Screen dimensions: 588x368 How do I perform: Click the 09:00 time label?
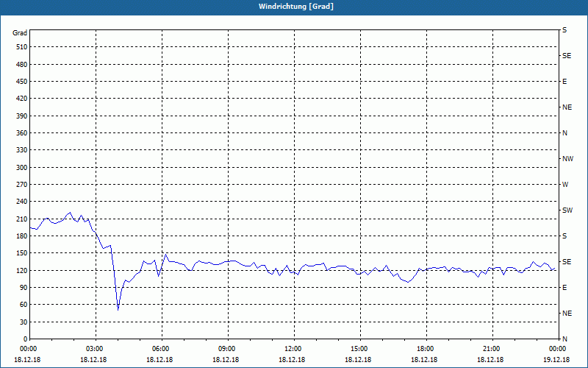coord(227,349)
